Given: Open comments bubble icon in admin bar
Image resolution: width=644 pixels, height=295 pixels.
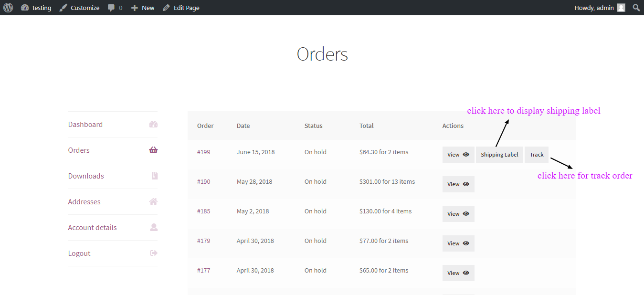Looking at the screenshot, I should (111, 8).
